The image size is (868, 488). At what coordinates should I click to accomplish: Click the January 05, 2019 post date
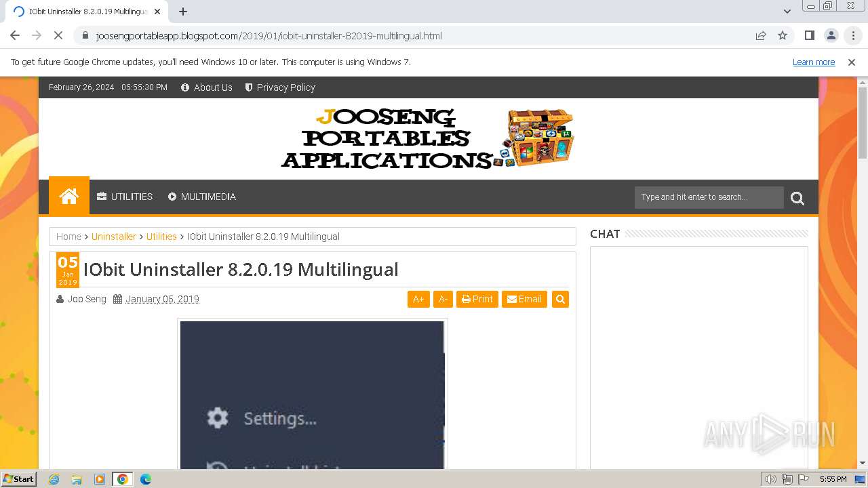[162, 299]
